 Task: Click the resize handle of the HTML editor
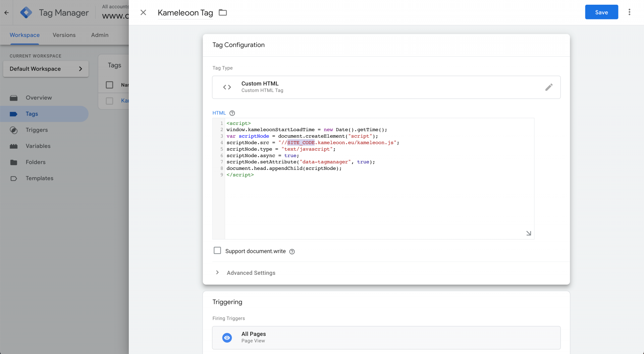pos(529,233)
